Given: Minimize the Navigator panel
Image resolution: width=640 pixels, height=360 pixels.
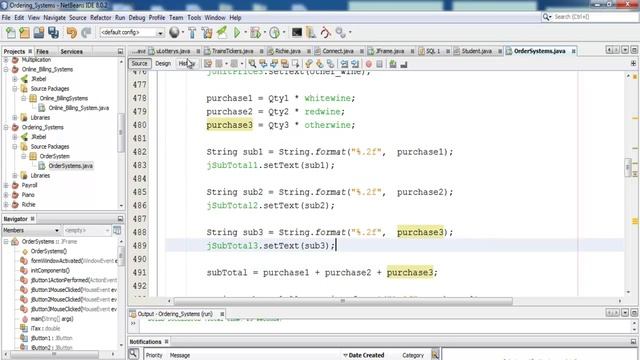Looking at the screenshot, I should pos(120,219).
